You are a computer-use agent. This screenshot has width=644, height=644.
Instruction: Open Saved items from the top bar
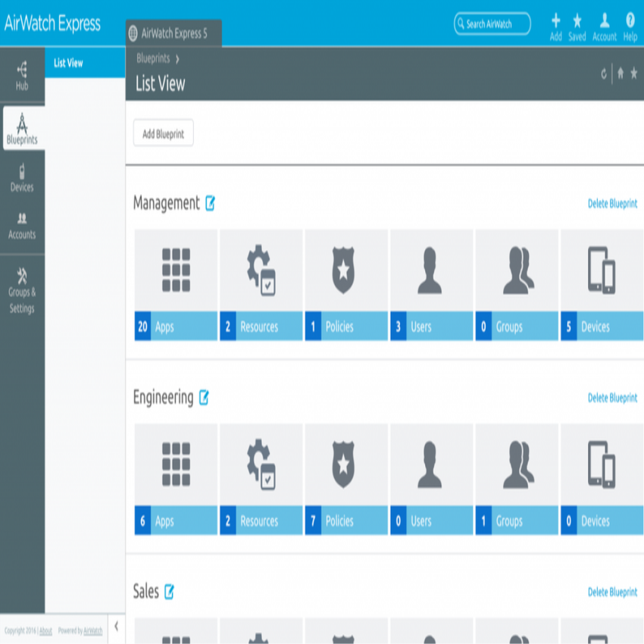577,24
